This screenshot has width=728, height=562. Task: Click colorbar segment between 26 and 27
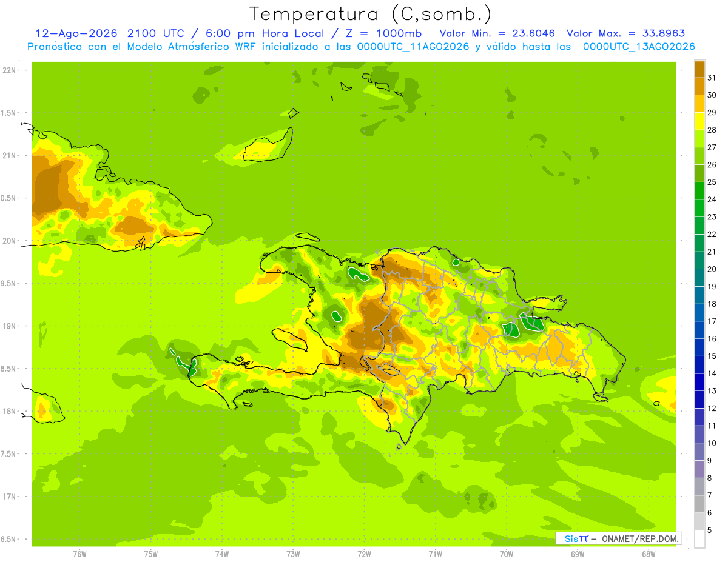point(699,156)
